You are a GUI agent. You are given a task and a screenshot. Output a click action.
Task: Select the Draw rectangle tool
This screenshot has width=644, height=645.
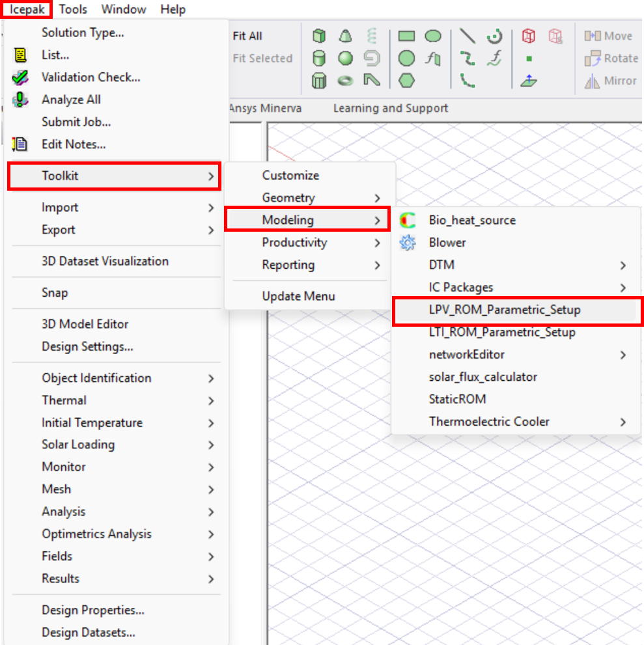pos(406,36)
